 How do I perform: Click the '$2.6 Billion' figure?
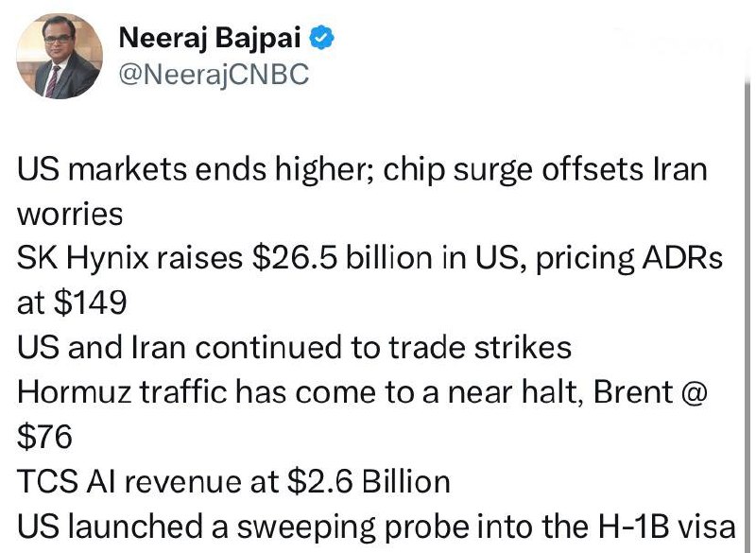tap(369, 482)
